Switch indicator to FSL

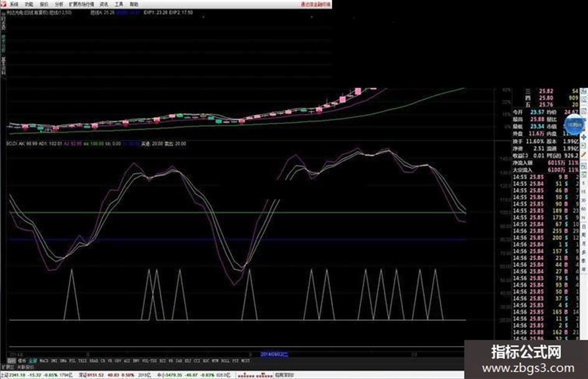pos(72,360)
